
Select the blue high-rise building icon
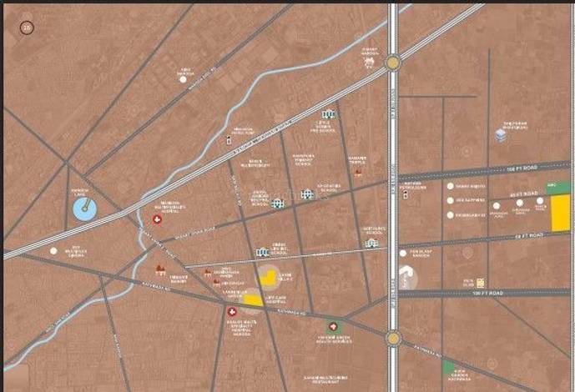pyautogui.click(x=501, y=135)
